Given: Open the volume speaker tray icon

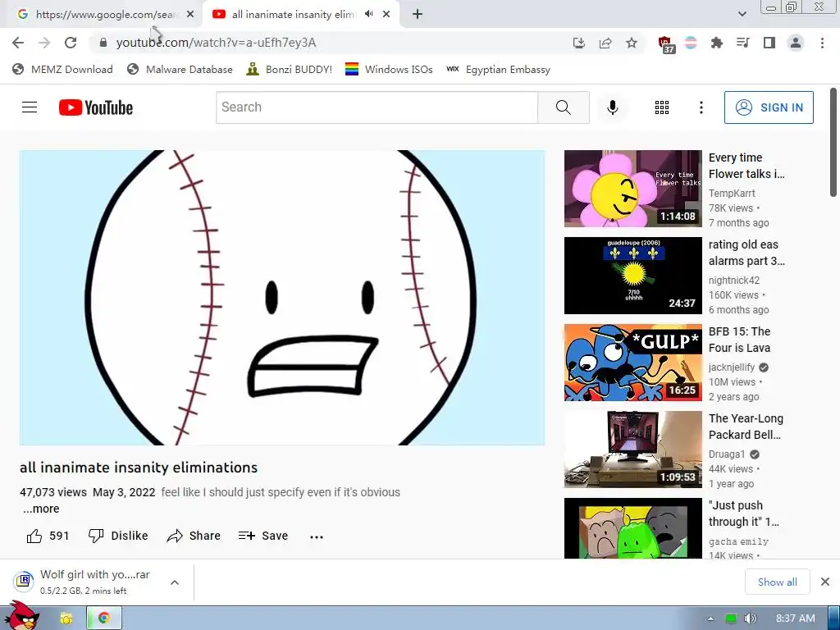Looking at the screenshot, I should pos(751,619).
